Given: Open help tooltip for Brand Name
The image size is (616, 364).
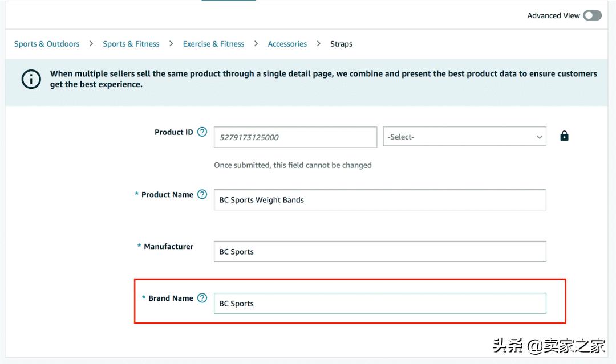Looking at the screenshot, I should 202,298.
